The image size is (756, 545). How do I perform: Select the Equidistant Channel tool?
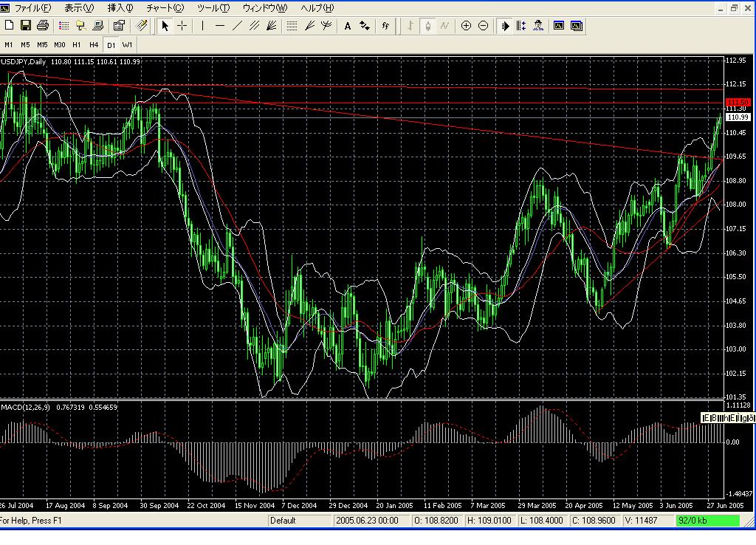point(254,26)
